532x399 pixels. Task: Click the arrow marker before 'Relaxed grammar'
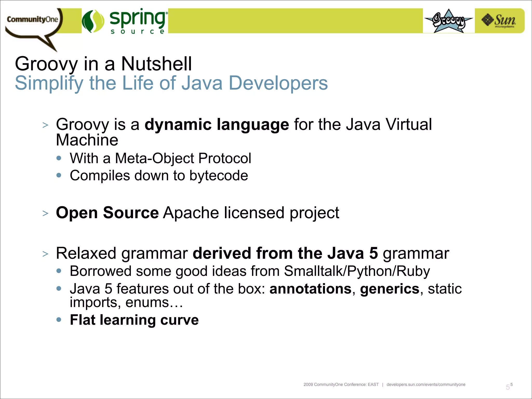(45, 254)
